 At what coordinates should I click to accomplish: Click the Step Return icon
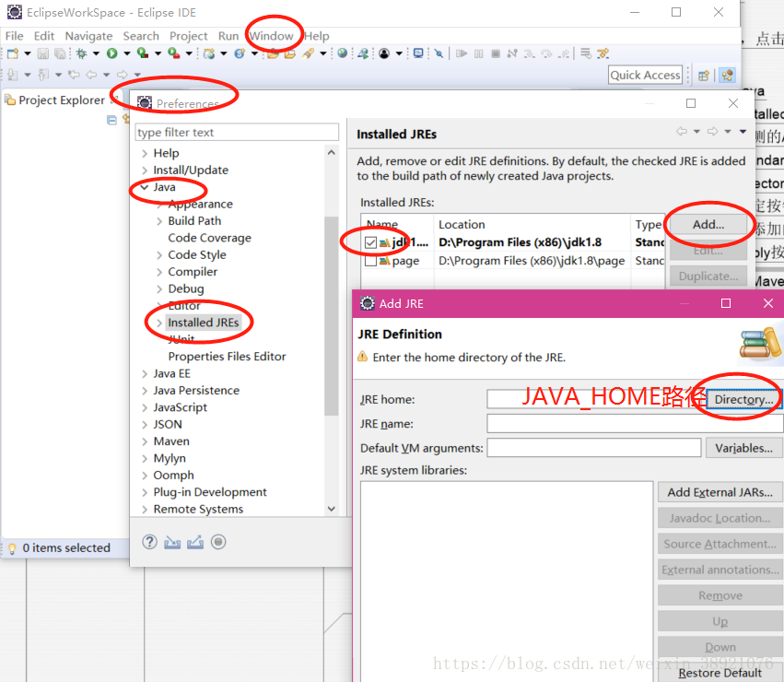click(x=564, y=53)
